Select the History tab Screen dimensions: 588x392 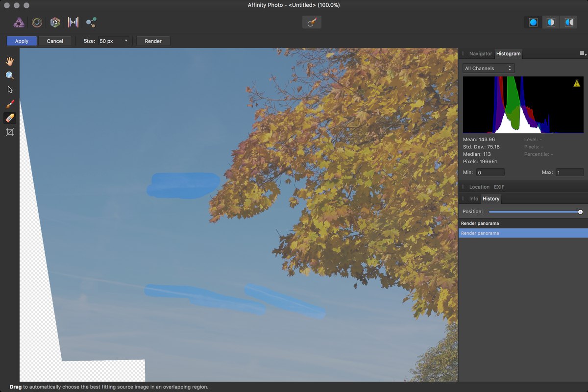coord(490,198)
